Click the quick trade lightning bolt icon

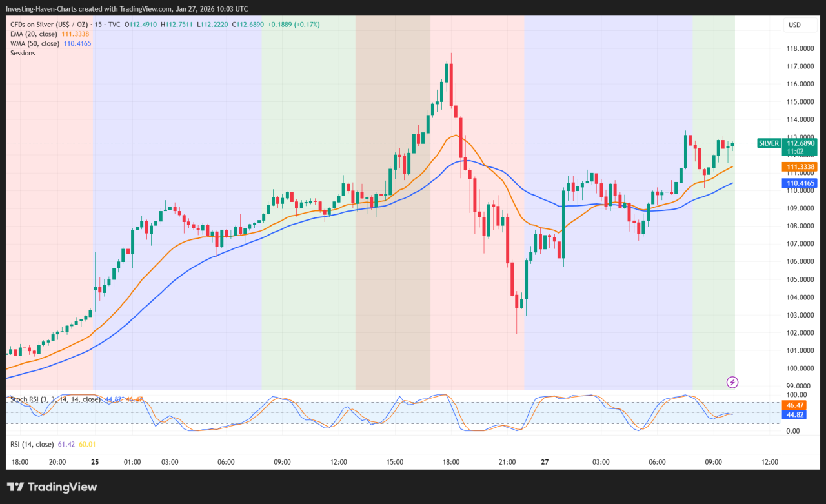pos(732,383)
